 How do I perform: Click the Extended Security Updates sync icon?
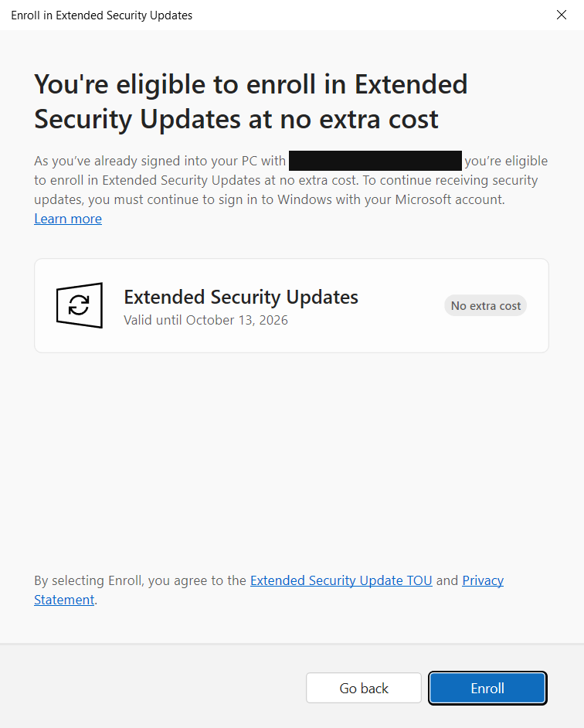[79, 305]
